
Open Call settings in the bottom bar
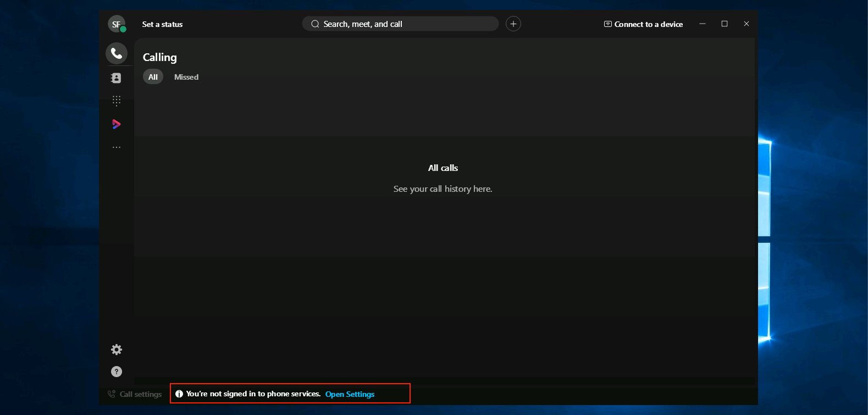tap(135, 394)
